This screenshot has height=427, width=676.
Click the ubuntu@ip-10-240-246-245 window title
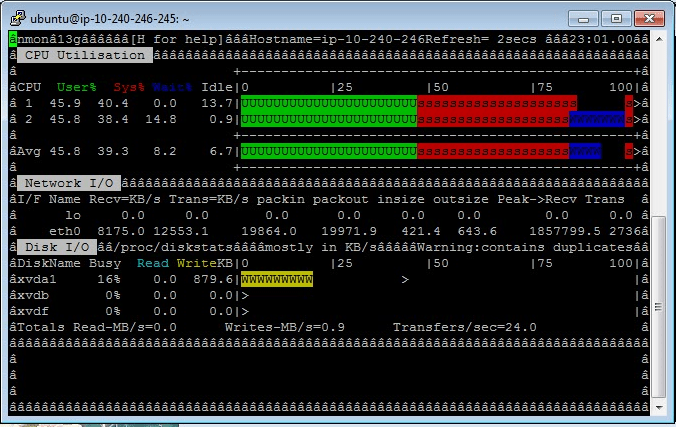(x=110, y=17)
